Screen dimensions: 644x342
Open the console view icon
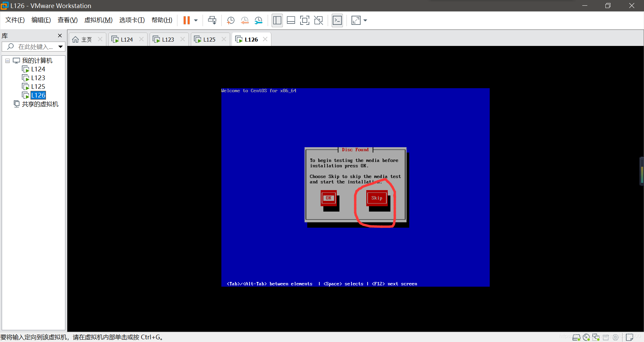(337, 20)
